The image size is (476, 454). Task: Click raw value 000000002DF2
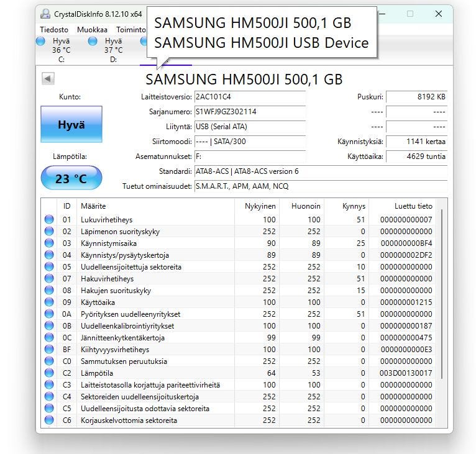406,255
